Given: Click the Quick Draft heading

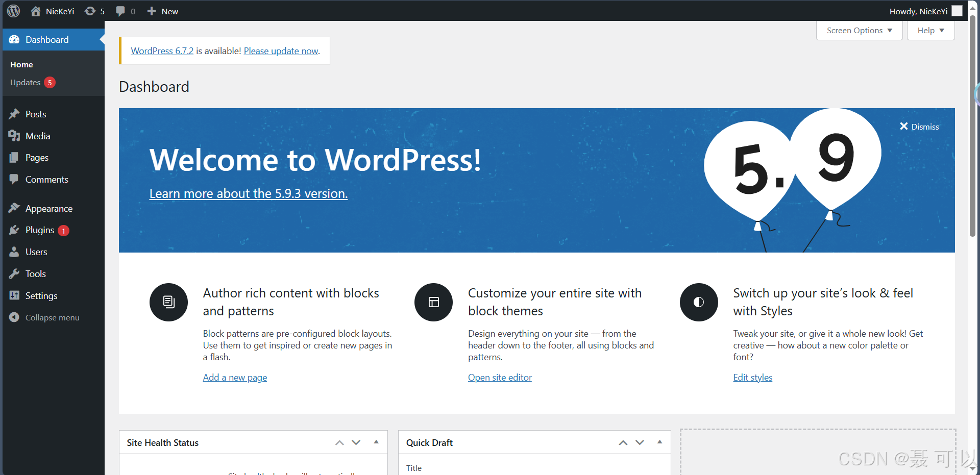Looking at the screenshot, I should point(429,442).
